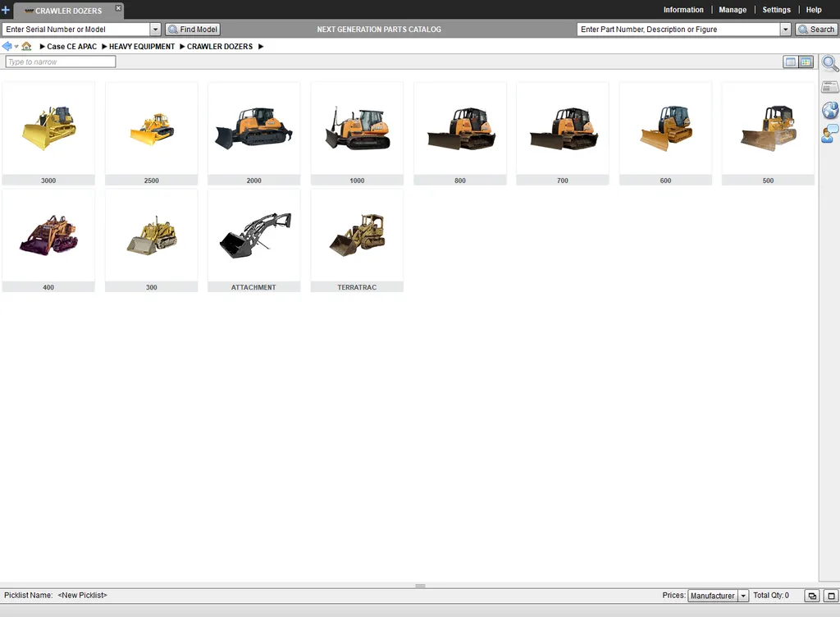Navigate to Case CE APAC breadcrumb

tap(72, 47)
